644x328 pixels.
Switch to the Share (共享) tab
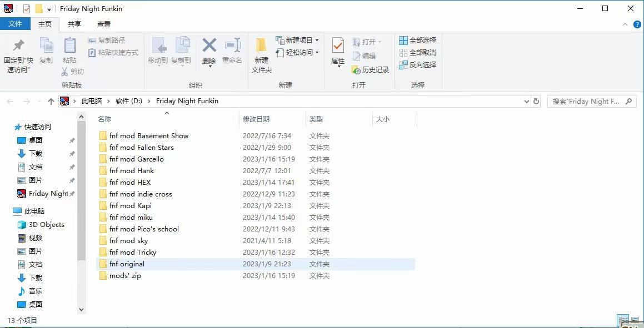pyautogui.click(x=74, y=24)
